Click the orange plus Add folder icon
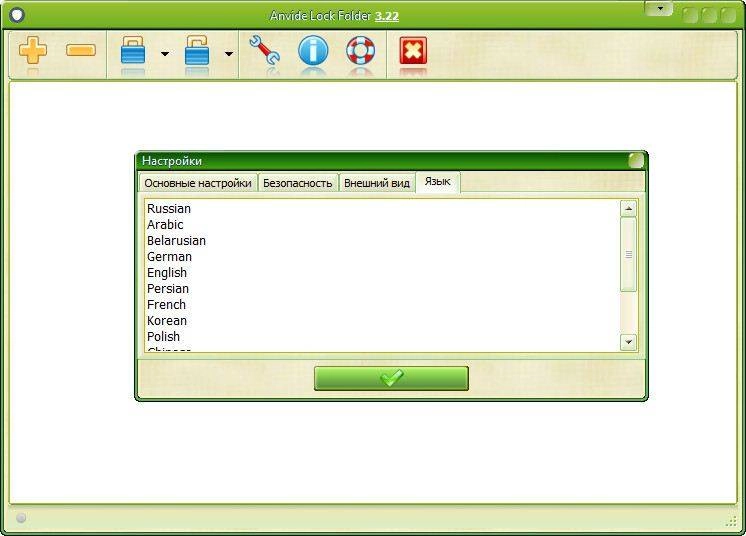The height and width of the screenshot is (536, 746). (33, 50)
